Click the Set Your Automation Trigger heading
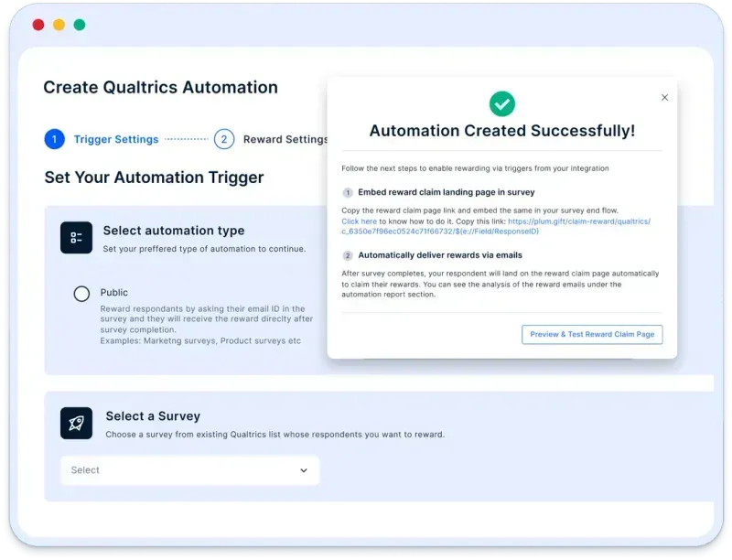 pos(154,178)
